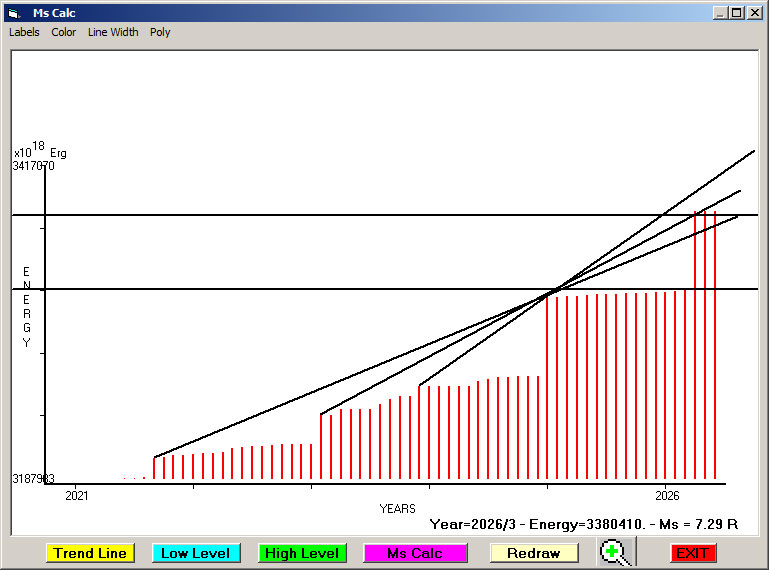Click the 3417070 maximum energy value
The width and height of the screenshot is (769, 570).
33,166
